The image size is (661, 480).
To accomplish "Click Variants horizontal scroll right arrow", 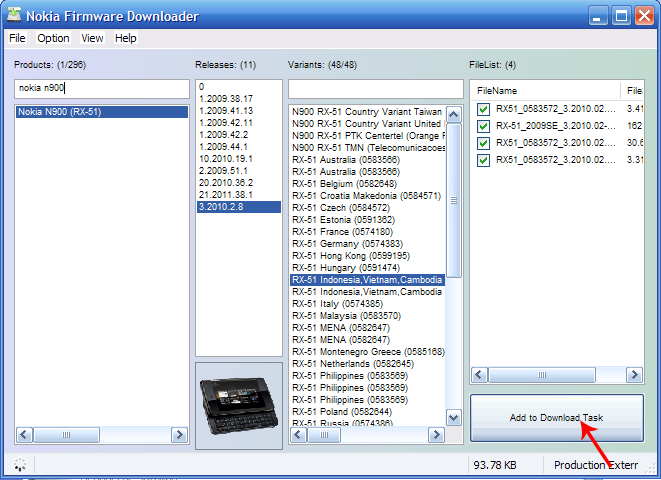I will coord(436,434).
